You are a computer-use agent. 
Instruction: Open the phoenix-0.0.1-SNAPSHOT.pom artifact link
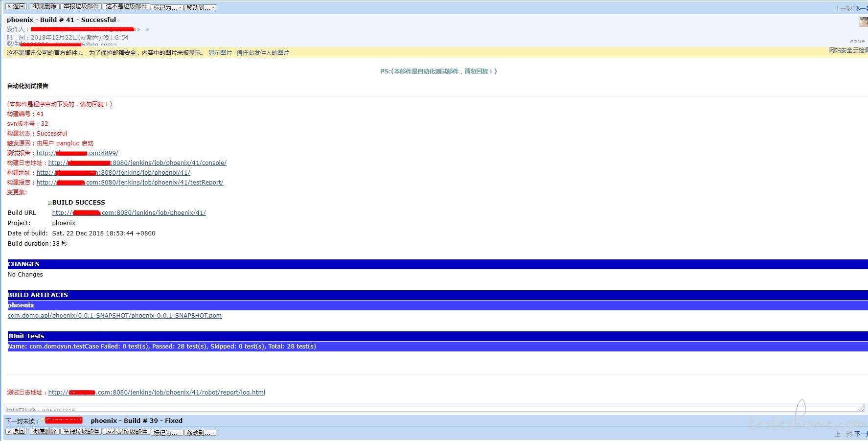click(114, 316)
